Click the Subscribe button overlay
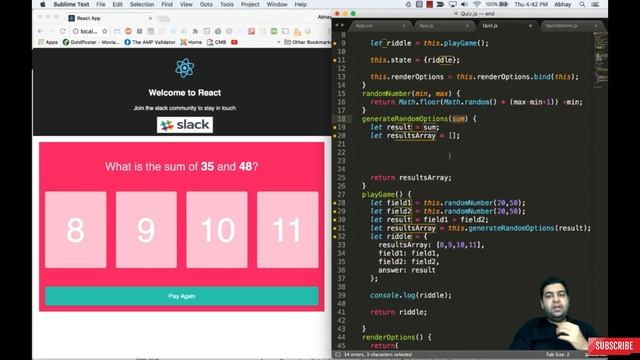This screenshot has height=360, width=640. [x=614, y=346]
